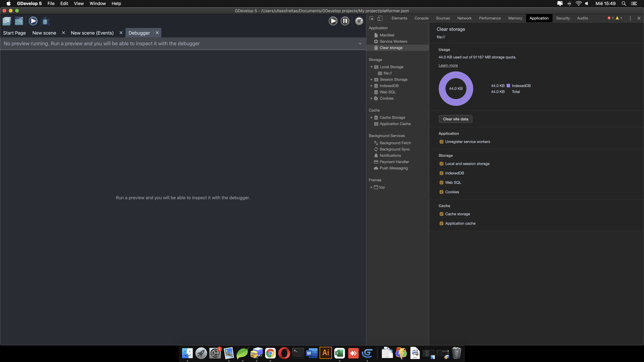Open the Learn more link
This screenshot has height=362, width=644.
(x=448, y=65)
